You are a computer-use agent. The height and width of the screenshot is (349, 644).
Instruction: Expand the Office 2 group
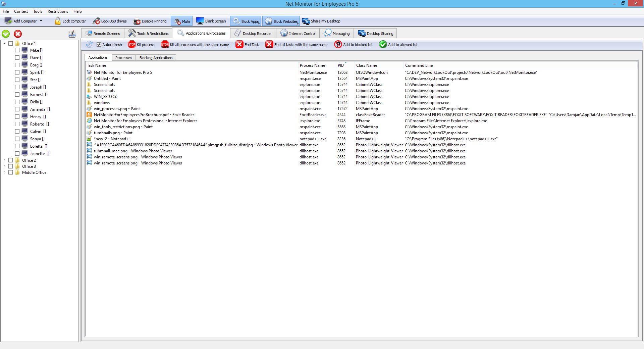(4, 160)
